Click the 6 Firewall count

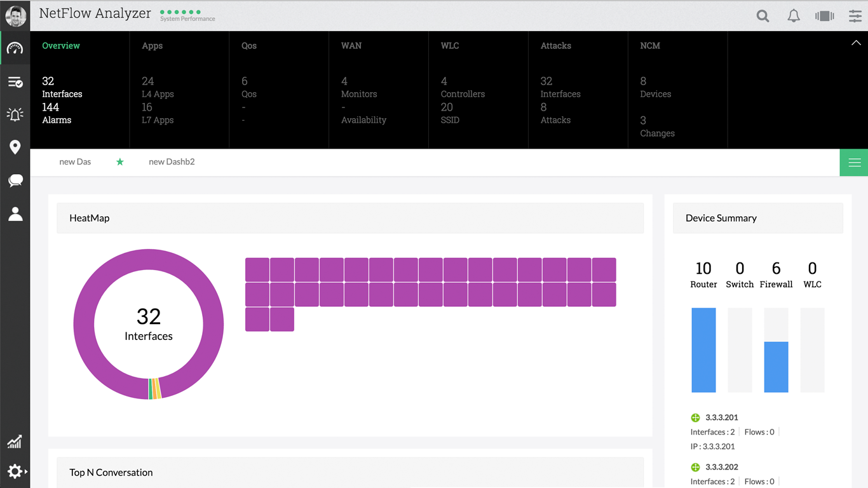click(x=776, y=274)
